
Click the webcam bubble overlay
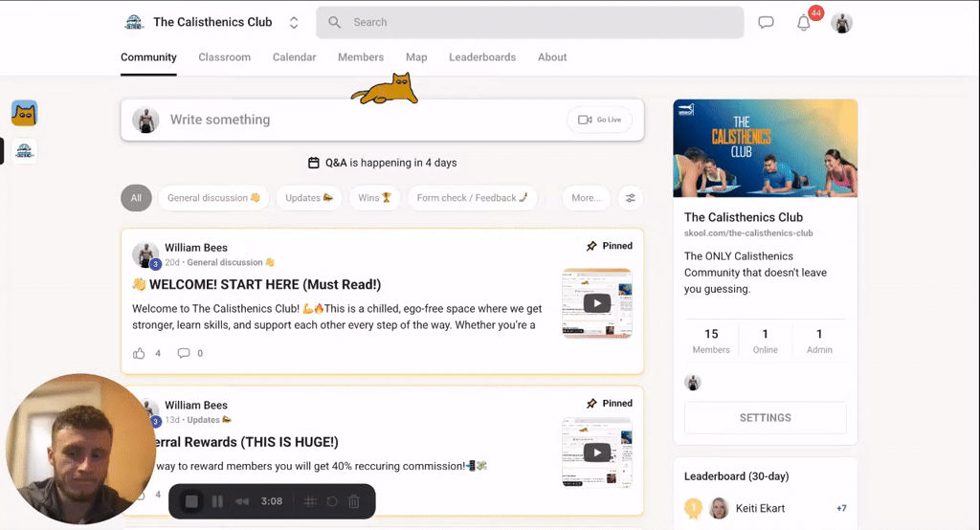80,449
